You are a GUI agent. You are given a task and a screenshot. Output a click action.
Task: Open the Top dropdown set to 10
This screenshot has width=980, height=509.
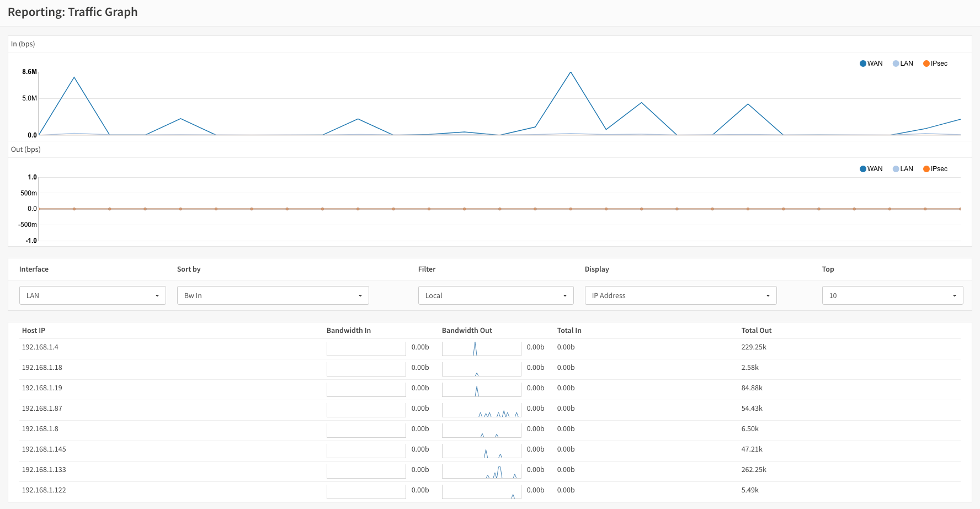pyautogui.click(x=892, y=295)
